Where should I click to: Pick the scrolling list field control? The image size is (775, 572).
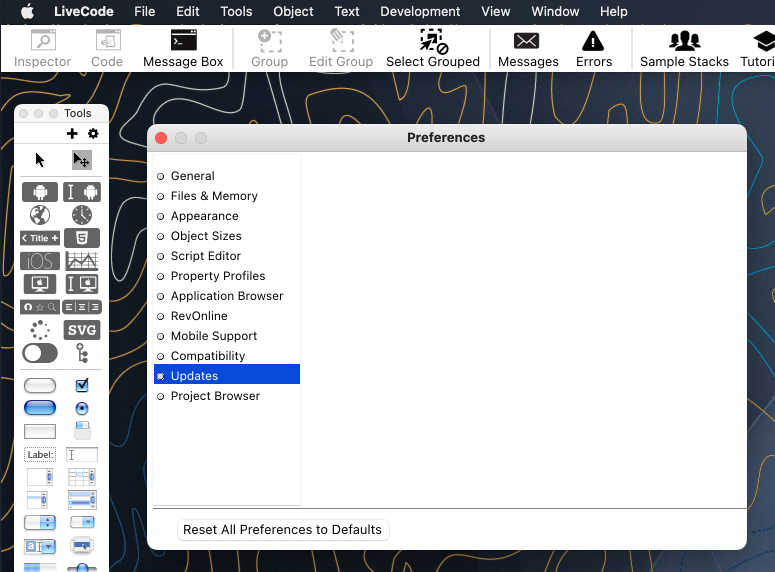[x=38, y=500]
